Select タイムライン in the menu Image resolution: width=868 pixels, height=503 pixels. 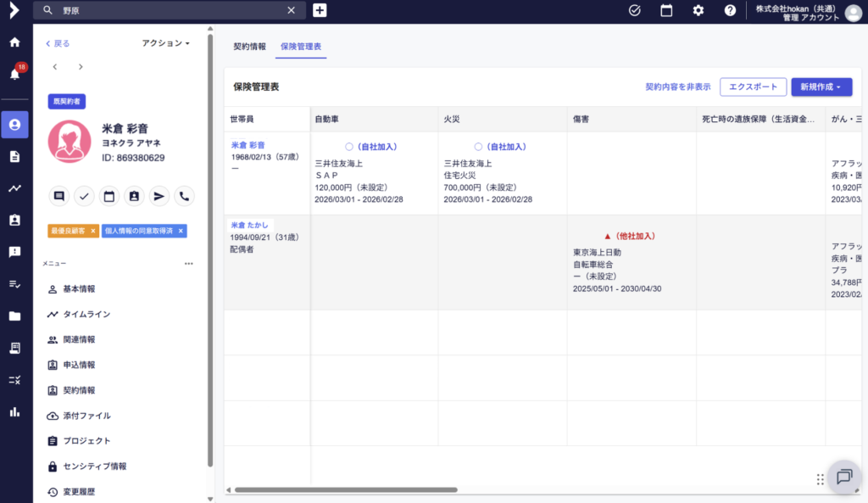pyautogui.click(x=86, y=314)
